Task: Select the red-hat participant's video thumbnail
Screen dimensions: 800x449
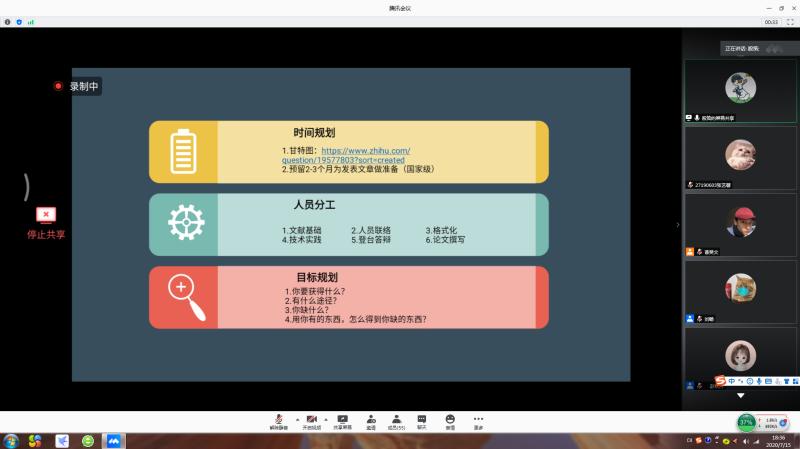Action: [x=740, y=220]
